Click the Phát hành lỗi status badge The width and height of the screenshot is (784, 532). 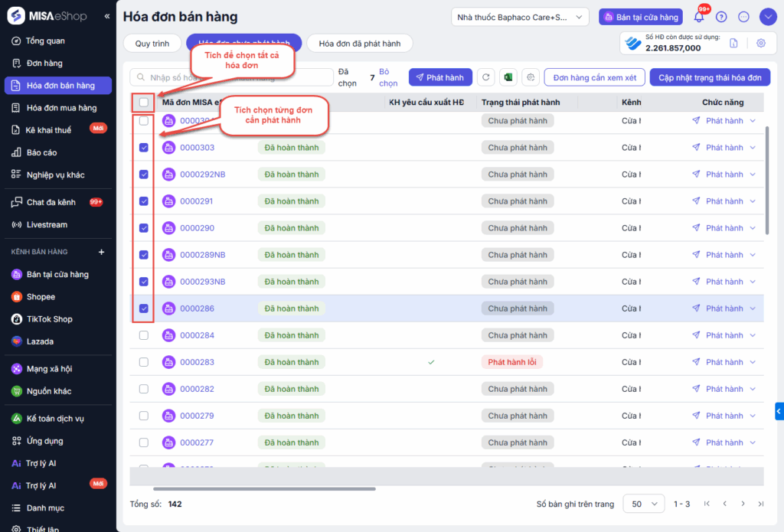click(512, 362)
